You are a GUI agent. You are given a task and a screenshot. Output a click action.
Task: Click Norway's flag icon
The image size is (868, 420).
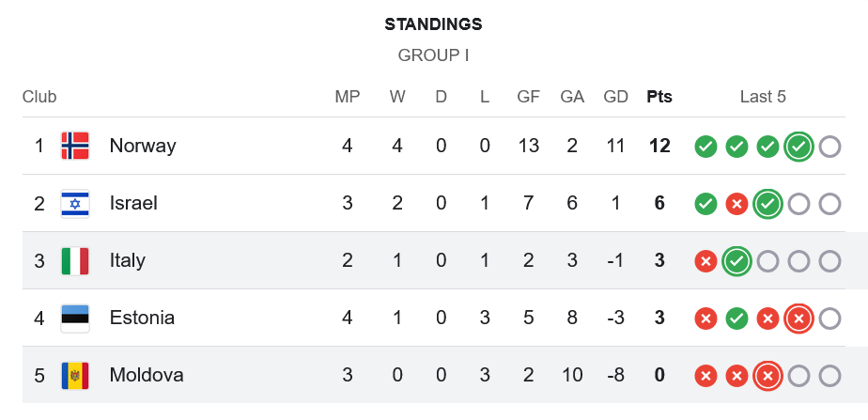75,146
